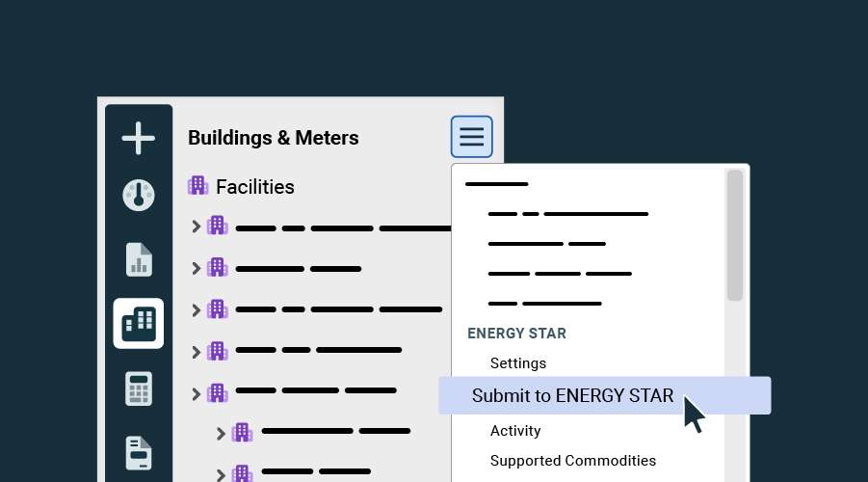Expand the third facility tree node
Screen dimensions: 868x482
coord(196,310)
